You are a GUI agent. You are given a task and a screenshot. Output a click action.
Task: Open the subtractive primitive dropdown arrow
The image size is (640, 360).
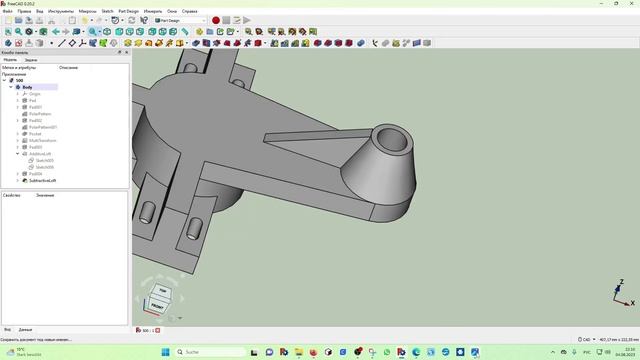click(x=265, y=43)
